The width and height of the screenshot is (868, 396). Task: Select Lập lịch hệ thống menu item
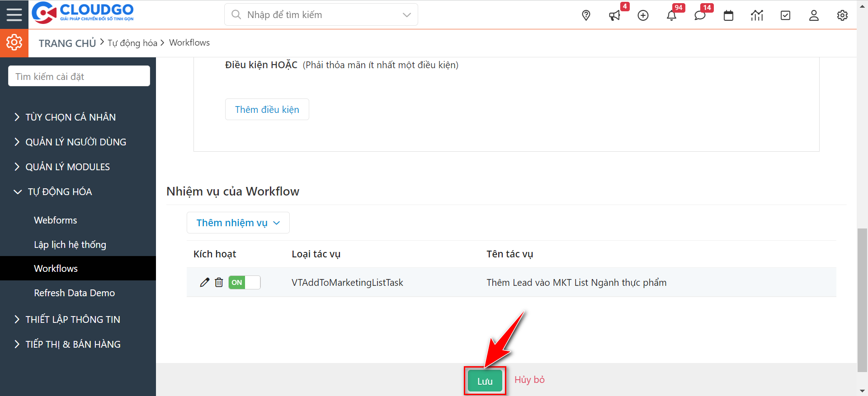point(70,245)
